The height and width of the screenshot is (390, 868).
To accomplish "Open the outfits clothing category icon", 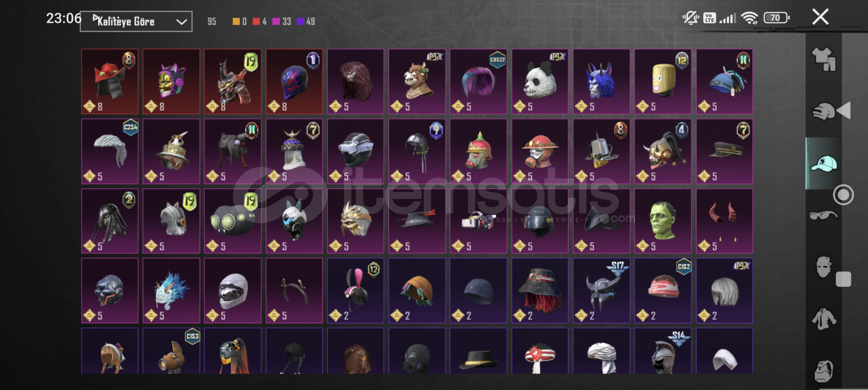I will [x=824, y=59].
